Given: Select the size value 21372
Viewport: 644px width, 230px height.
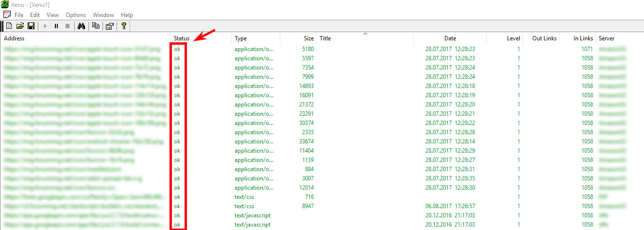Looking at the screenshot, I should coord(306,105).
